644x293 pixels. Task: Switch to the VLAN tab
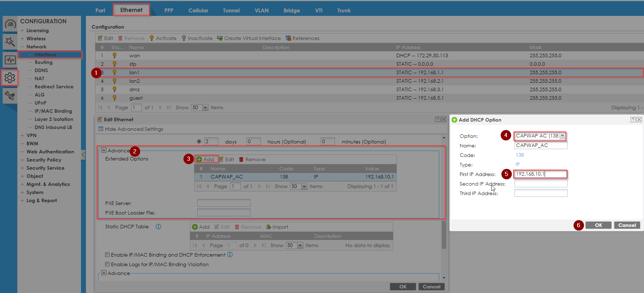tap(262, 10)
